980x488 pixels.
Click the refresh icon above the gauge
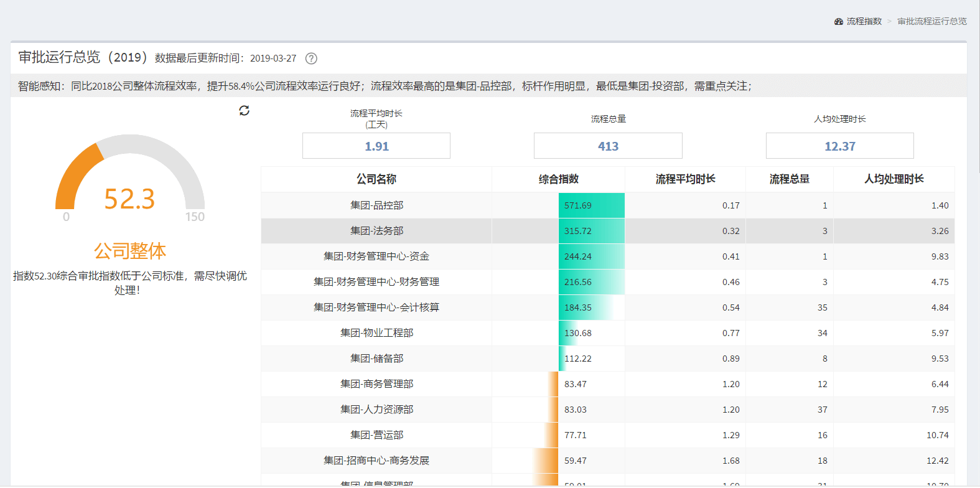244,110
